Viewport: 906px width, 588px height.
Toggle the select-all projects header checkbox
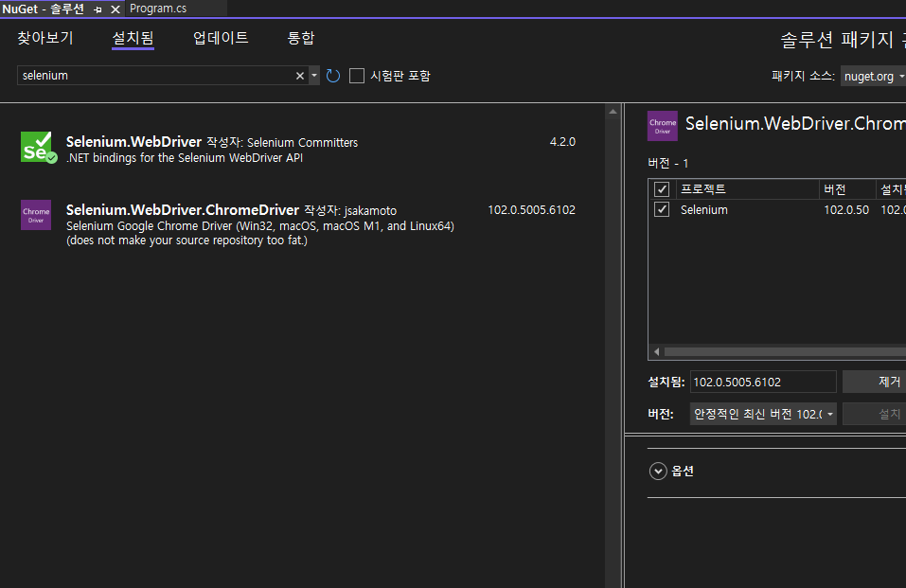(x=662, y=189)
